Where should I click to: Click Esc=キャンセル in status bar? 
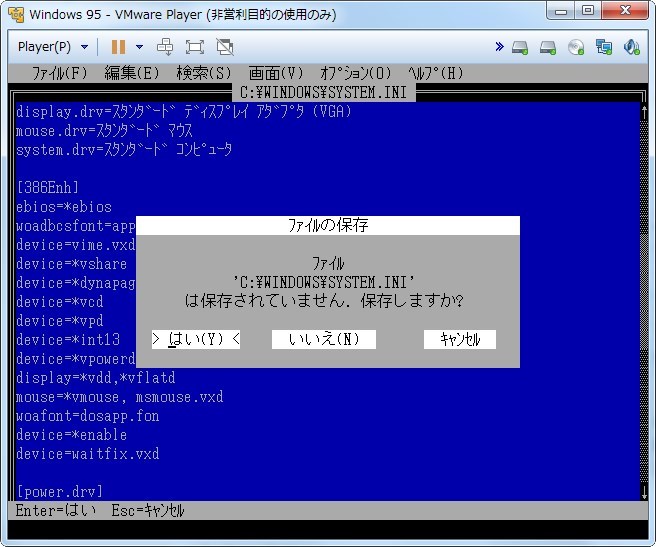coord(148,511)
